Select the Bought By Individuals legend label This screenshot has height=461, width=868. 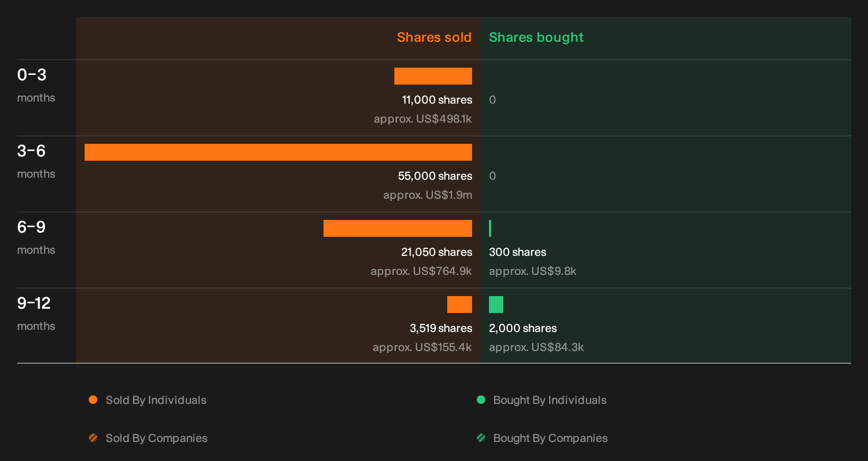click(x=550, y=400)
